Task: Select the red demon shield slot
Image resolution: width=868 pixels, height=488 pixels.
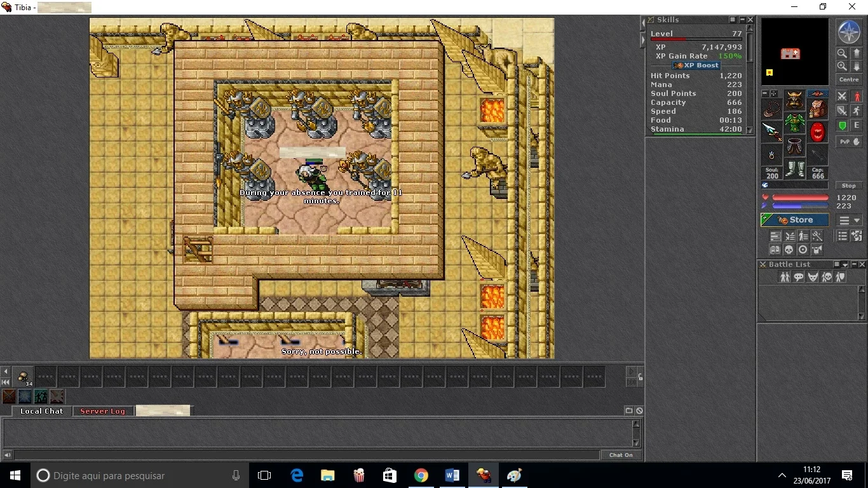Action: (818, 132)
